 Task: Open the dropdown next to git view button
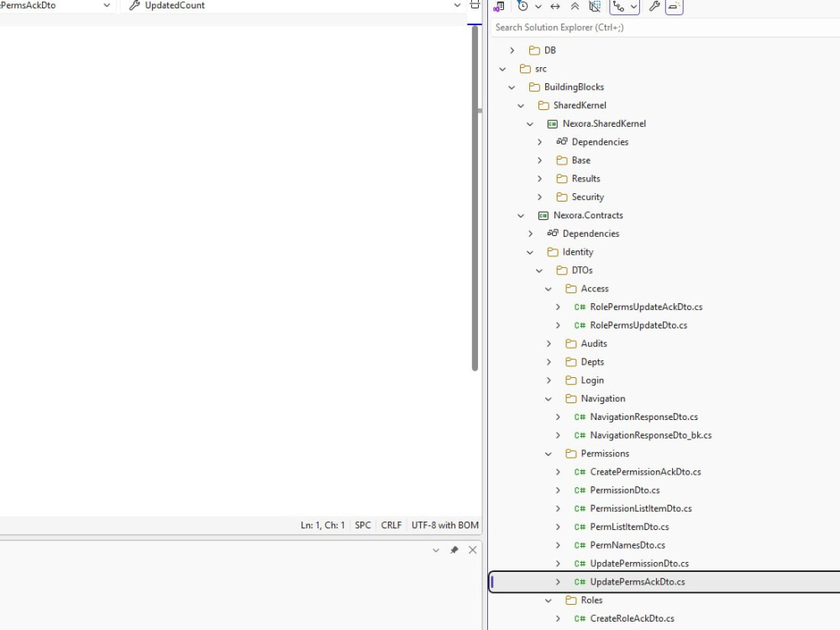[633, 7]
